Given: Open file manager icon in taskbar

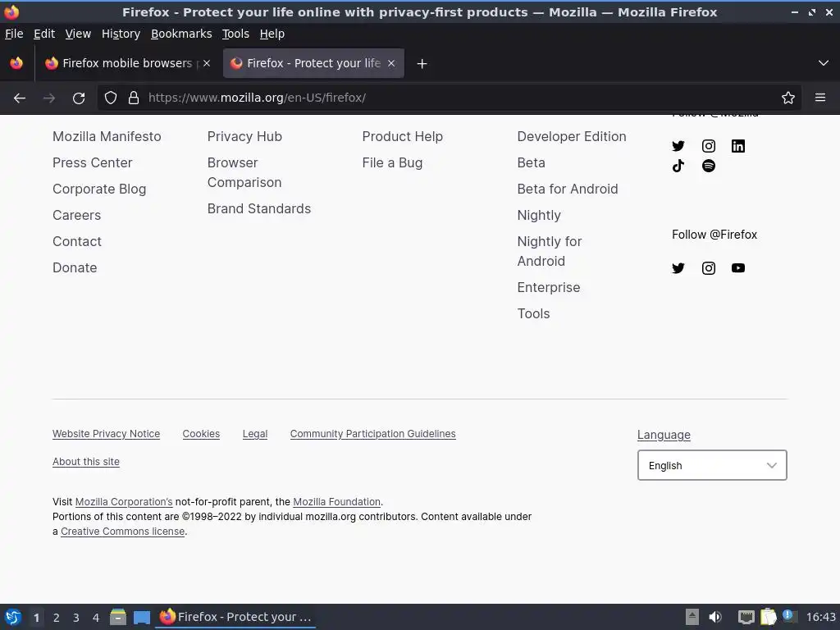Looking at the screenshot, I should coord(118,617).
